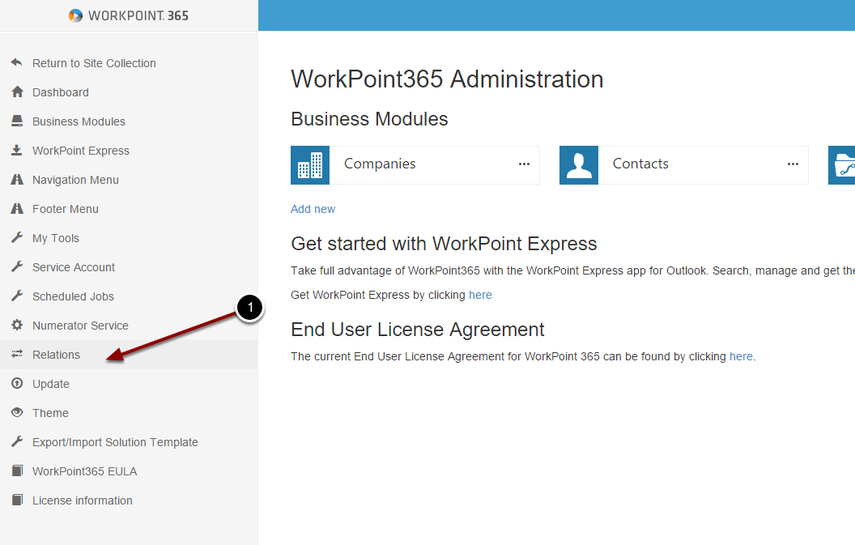Click the WorkPoint 365 logo
Image resolution: width=855 pixels, height=545 pixels.
pos(129,15)
